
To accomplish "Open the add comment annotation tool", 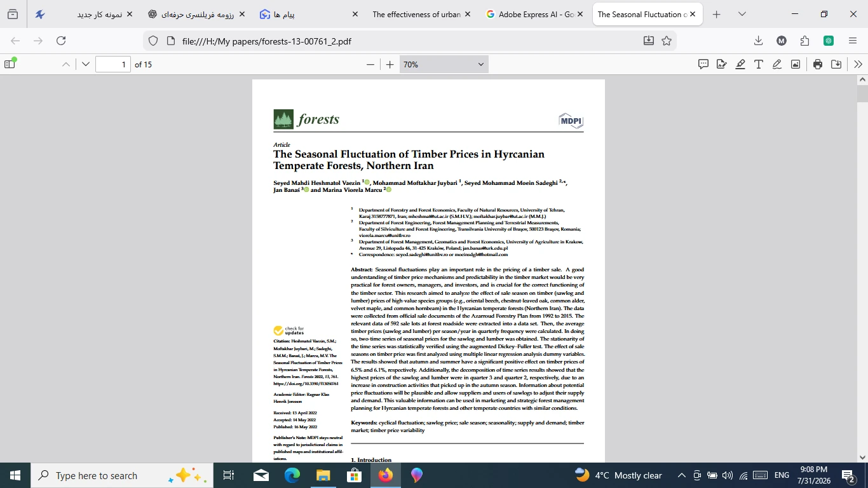I will pos(703,64).
